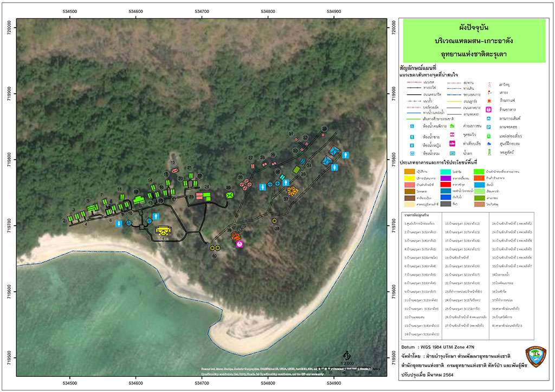555x392 pixels.
Task: Pick the gray swatch in building types legend
Action: click(446, 204)
